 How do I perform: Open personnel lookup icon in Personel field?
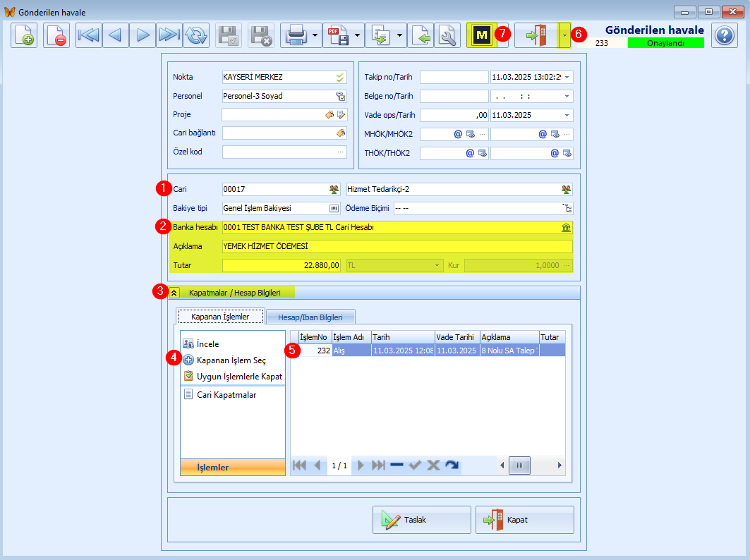coord(340,96)
